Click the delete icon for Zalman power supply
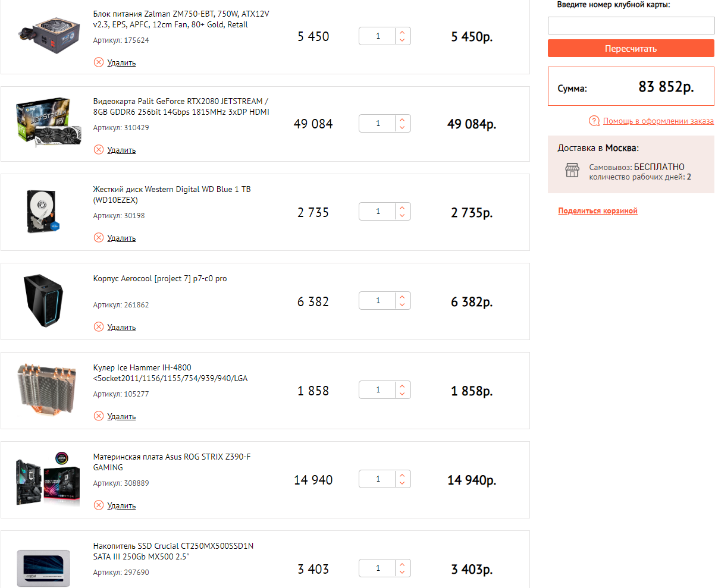715x588 pixels. 99,62
